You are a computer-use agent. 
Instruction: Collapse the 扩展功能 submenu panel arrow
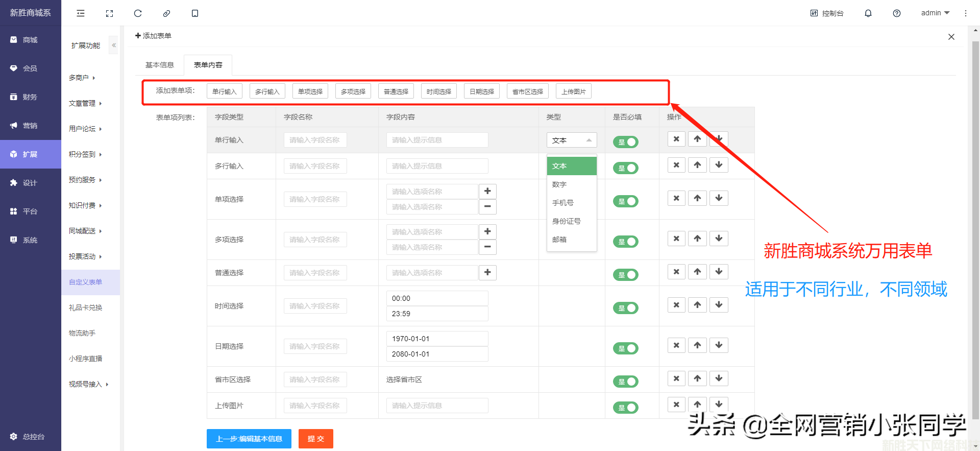pos(114,45)
